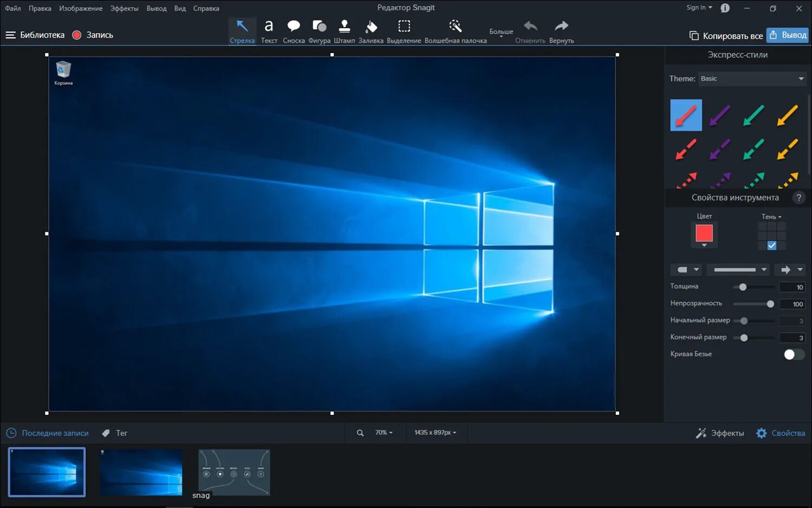
Task: Open the line dash style dropdown
Action: click(x=738, y=270)
